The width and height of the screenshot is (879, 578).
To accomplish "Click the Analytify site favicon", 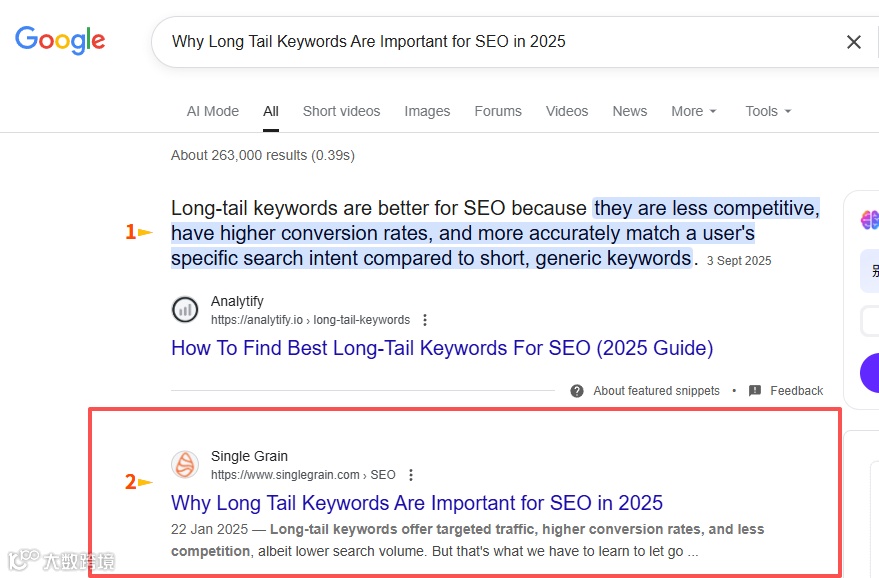I will point(185,310).
